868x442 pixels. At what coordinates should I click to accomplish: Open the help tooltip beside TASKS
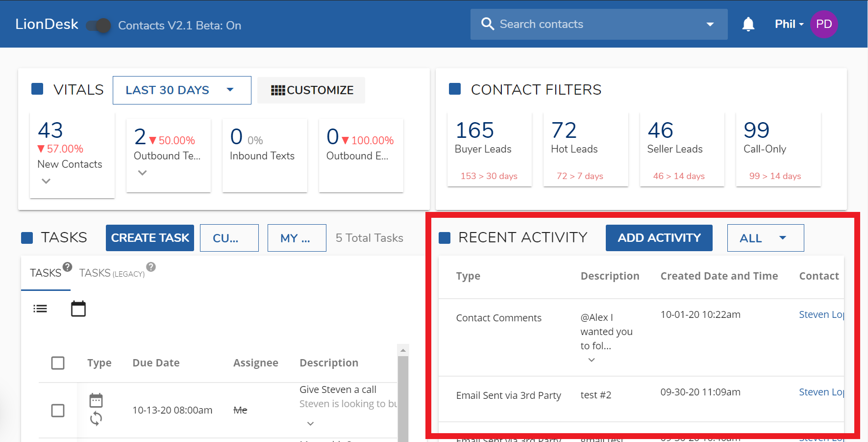[68, 267]
